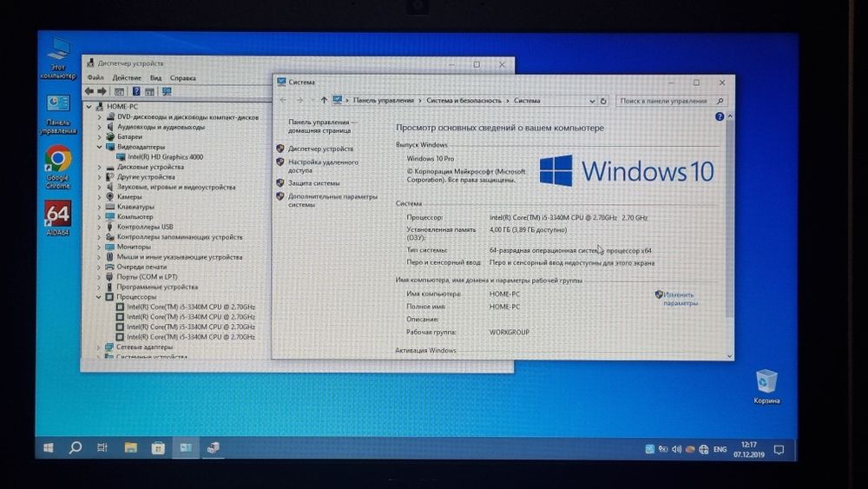Viewport: 868px width, 489px height.
Task: Open Windows Start menu
Action: click(x=48, y=447)
